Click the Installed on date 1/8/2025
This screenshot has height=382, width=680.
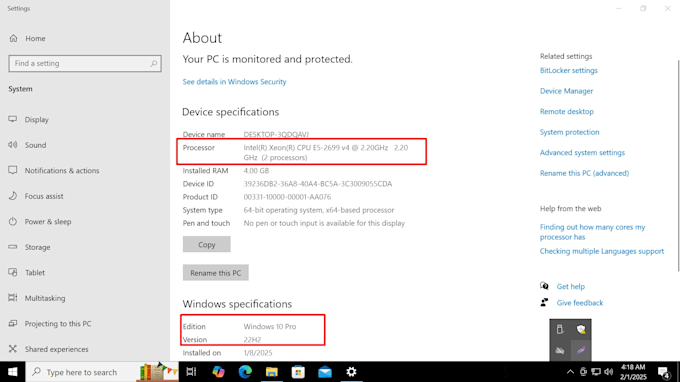[258, 353]
